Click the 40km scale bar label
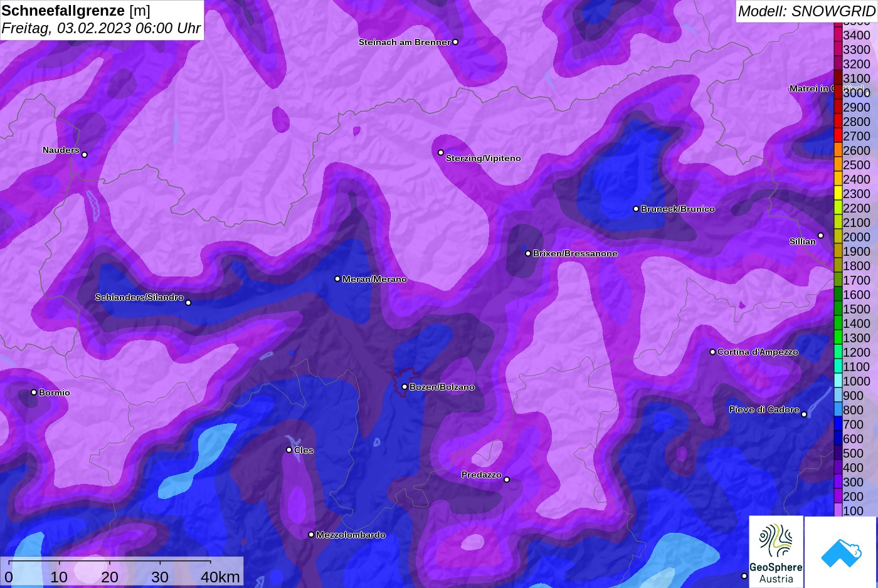Image resolution: width=878 pixels, height=588 pixels. point(220,577)
